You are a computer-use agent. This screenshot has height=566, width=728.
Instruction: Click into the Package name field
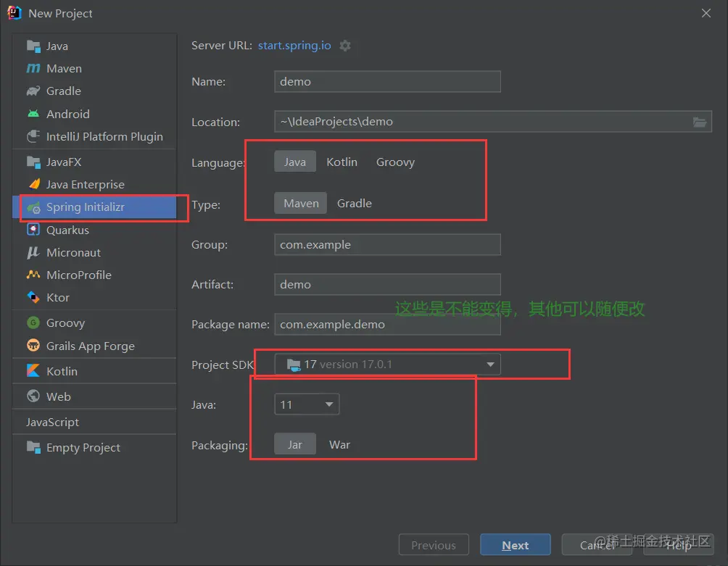point(388,324)
